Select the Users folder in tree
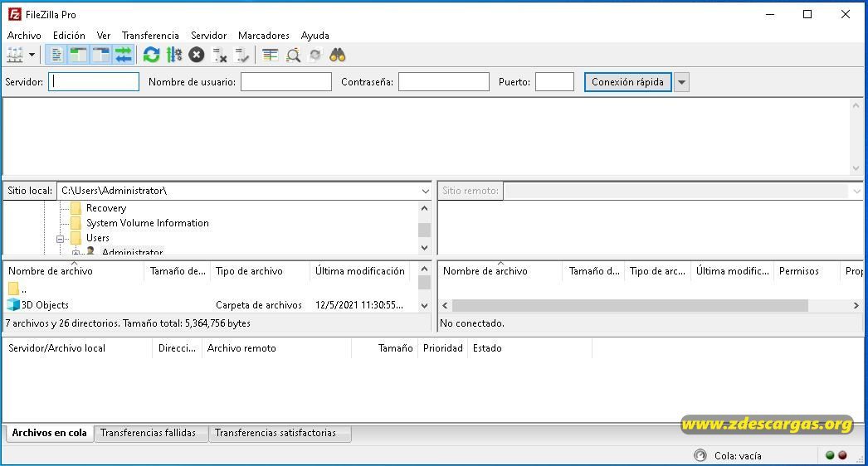 pos(97,238)
